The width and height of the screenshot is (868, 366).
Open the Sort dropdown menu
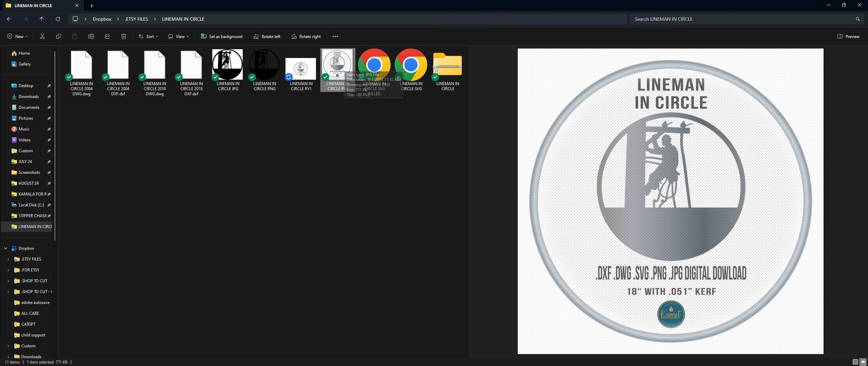(x=148, y=36)
